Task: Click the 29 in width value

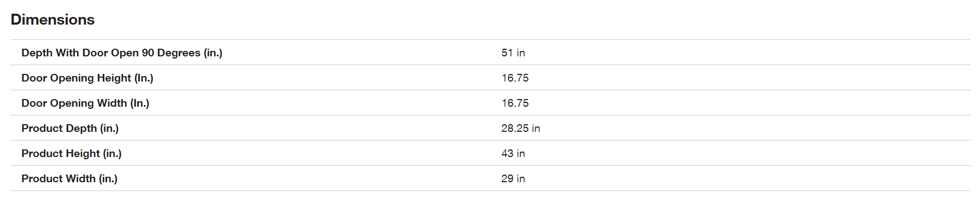Action: click(513, 179)
